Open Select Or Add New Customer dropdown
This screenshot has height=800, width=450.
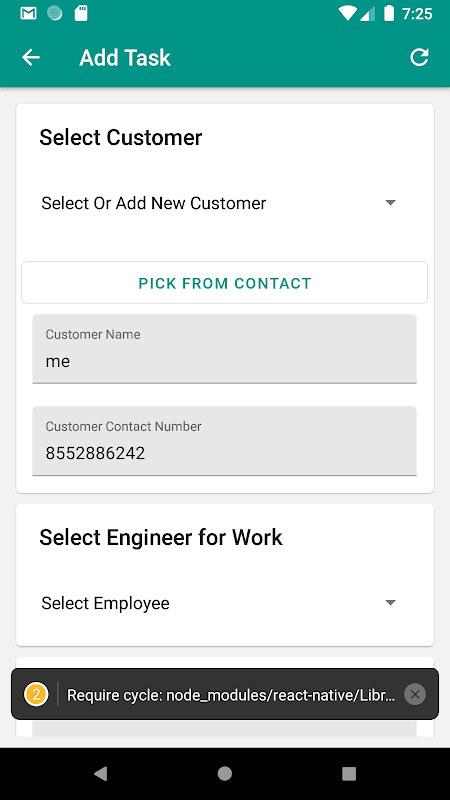tap(225, 203)
